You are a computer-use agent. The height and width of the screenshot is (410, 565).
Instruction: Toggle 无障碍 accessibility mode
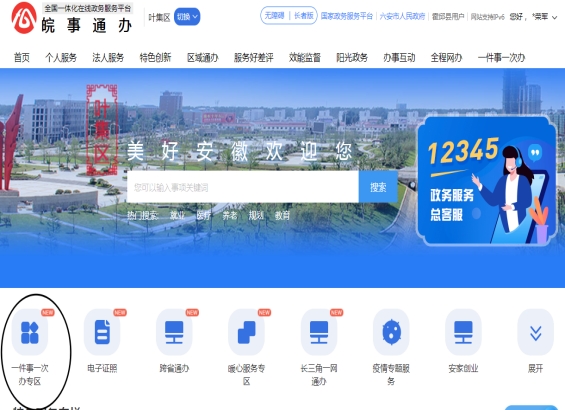pyautogui.click(x=275, y=15)
